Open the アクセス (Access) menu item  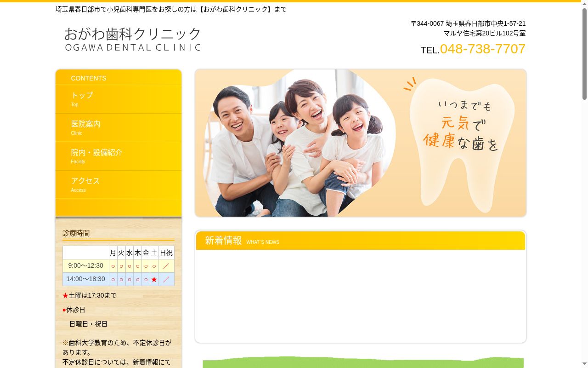(x=119, y=185)
